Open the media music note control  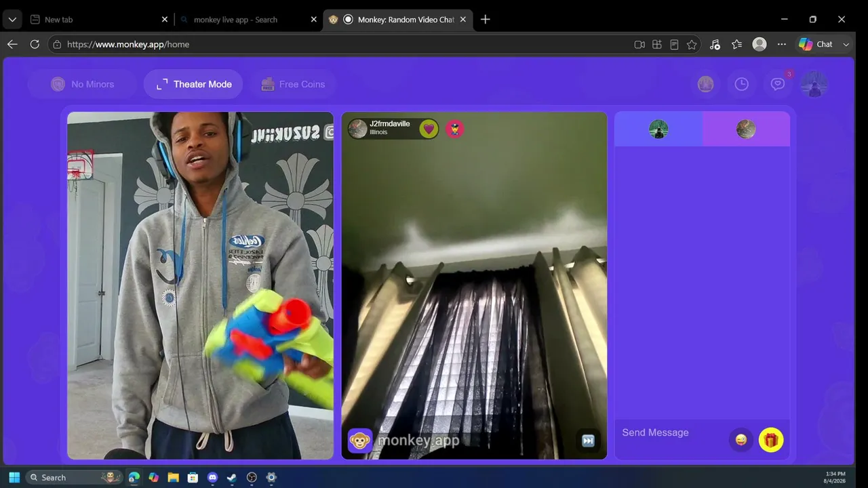[715, 44]
